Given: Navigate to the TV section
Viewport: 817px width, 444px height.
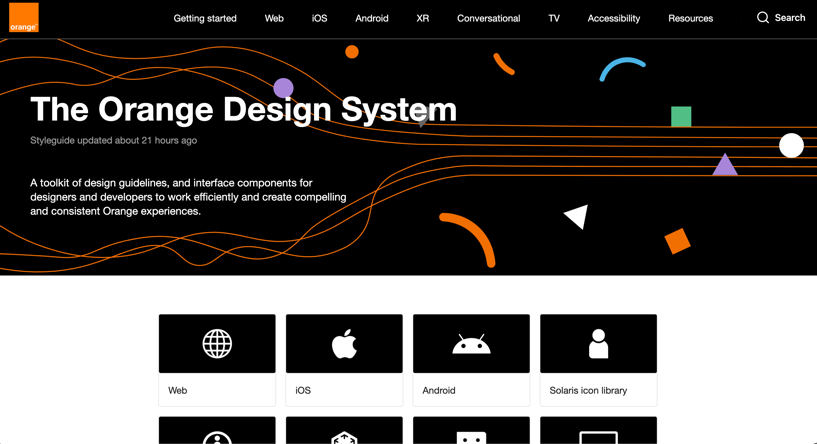Looking at the screenshot, I should [554, 18].
